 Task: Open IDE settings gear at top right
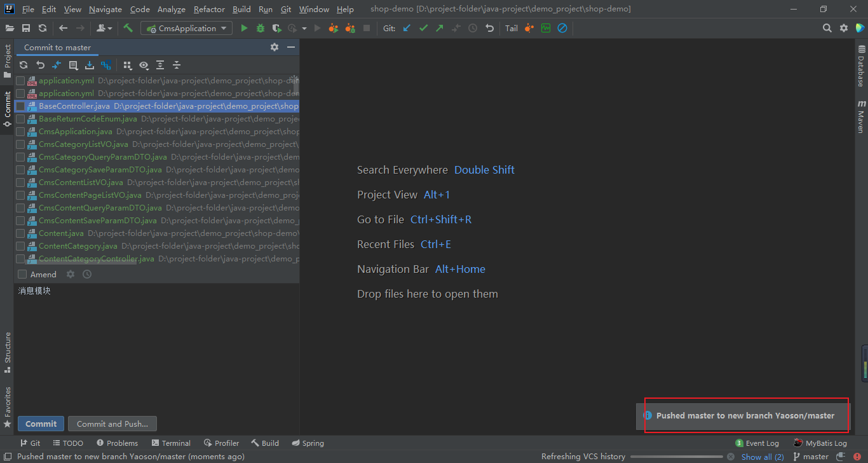pos(844,28)
